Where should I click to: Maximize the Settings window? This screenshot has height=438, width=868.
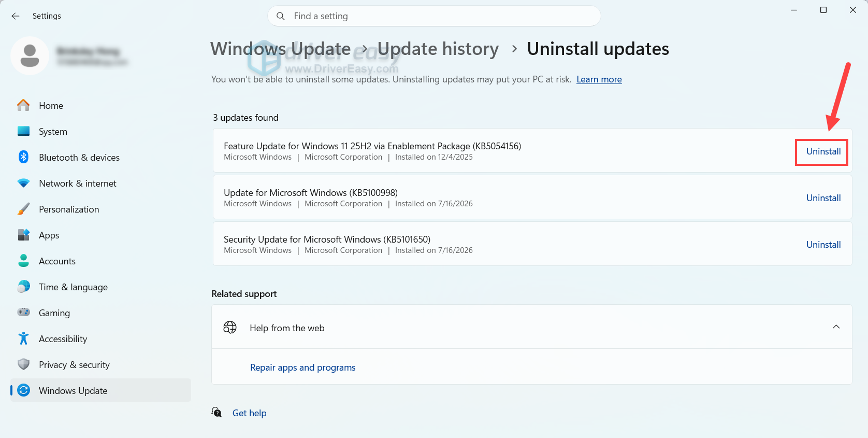coord(823,10)
